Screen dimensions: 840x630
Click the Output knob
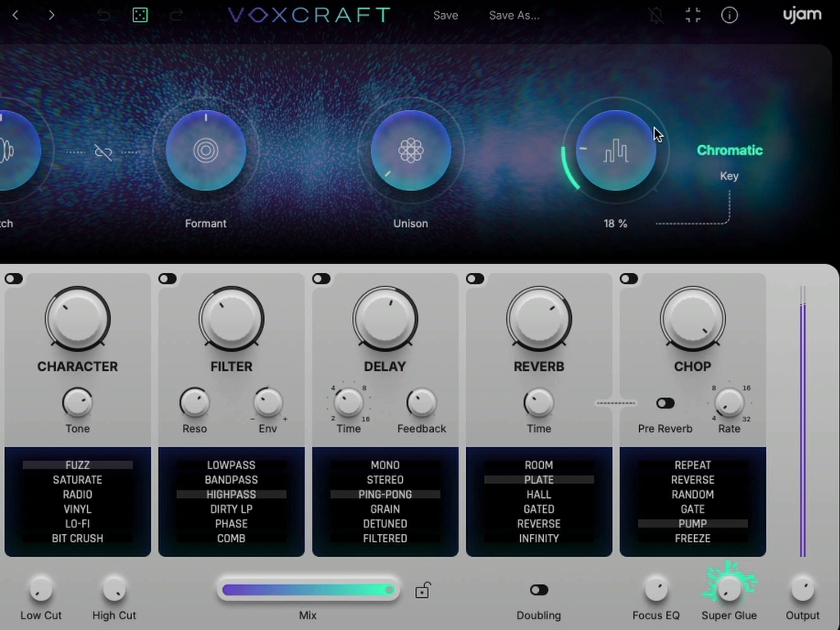point(802,589)
